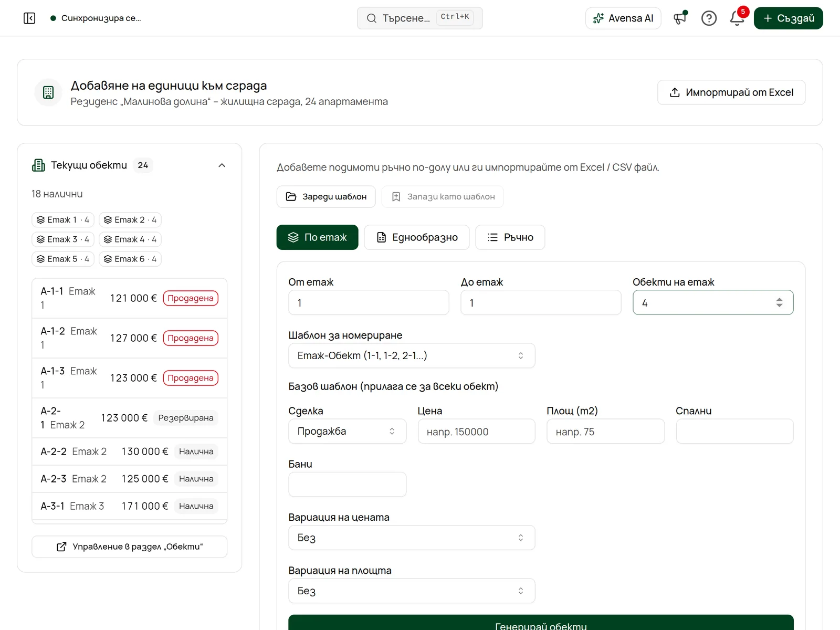Click Зареди шаблон button
This screenshot has width=840, height=630.
(x=326, y=196)
